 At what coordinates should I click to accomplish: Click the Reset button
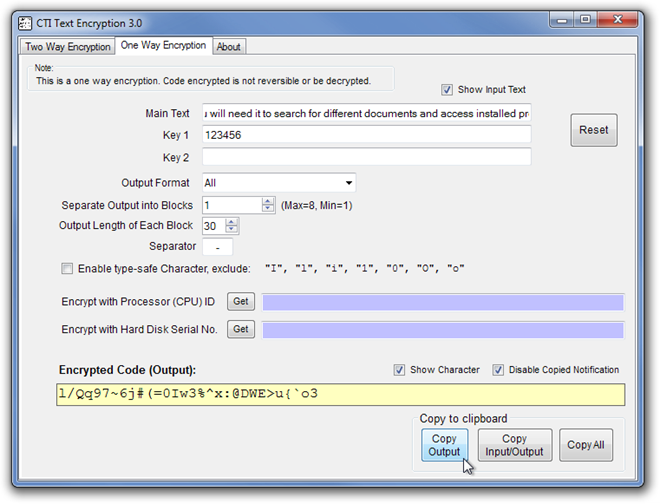[x=594, y=130]
